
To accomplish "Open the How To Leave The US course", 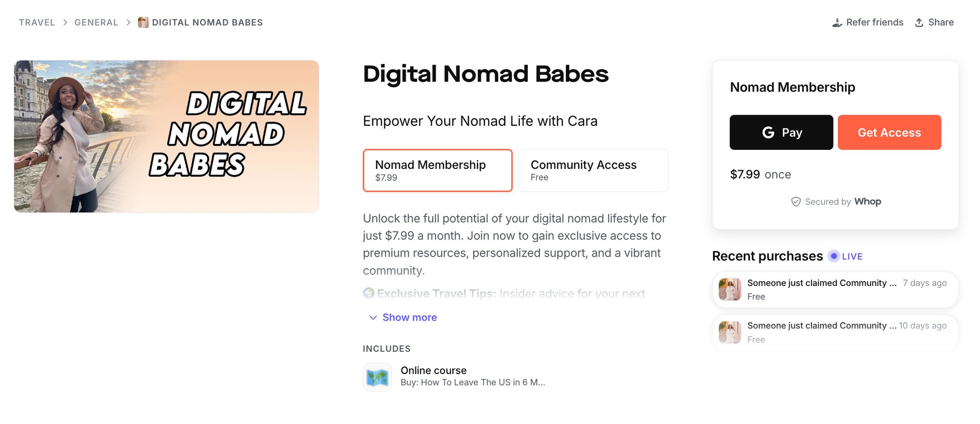I will click(473, 382).
